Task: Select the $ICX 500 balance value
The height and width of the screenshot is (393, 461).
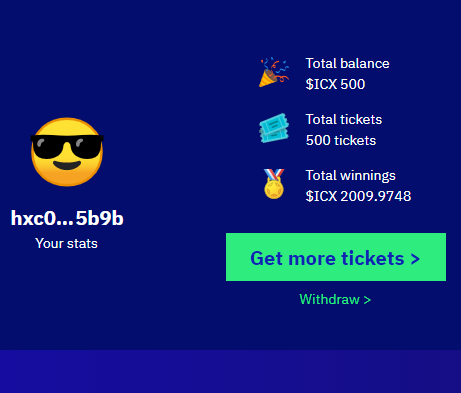Action: [335, 84]
